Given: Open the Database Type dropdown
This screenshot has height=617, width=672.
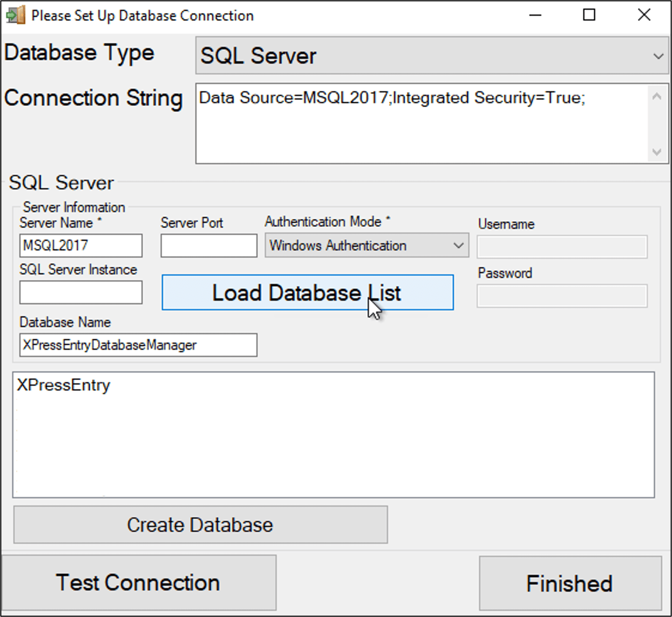Looking at the screenshot, I should [x=432, y=56].
